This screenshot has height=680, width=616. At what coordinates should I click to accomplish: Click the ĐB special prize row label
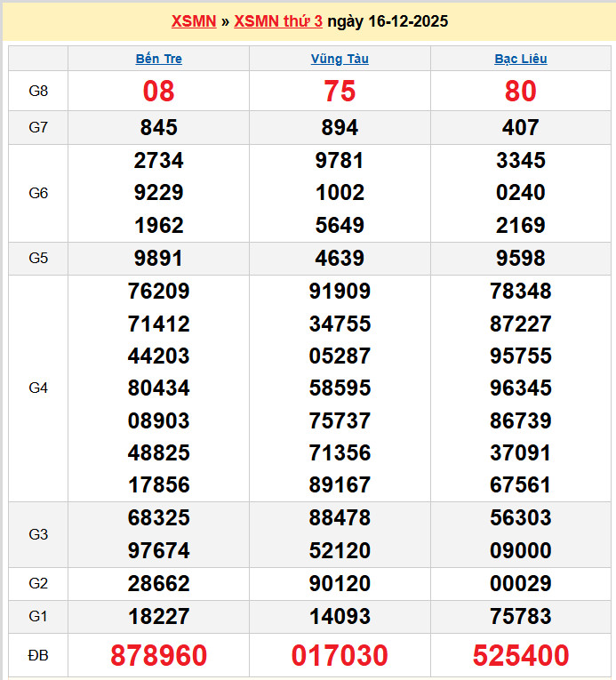pyautogui.click(x=38, y=656)
